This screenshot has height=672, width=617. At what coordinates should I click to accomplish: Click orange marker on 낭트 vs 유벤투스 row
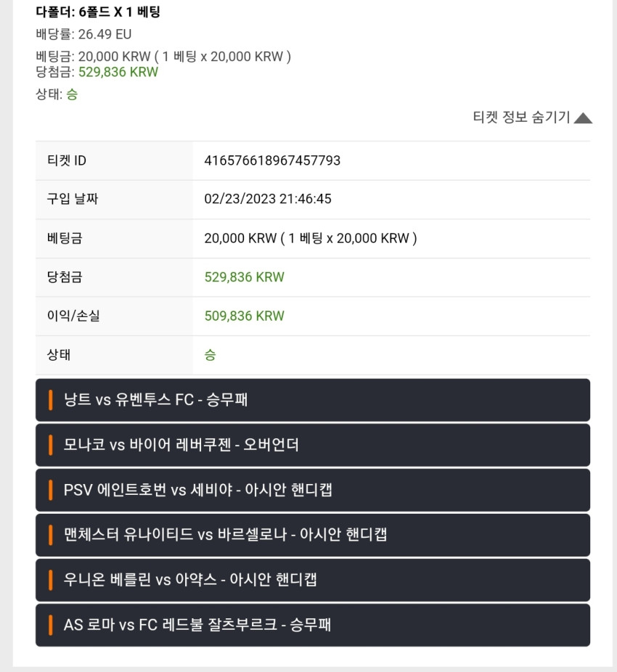click(x=51, y=400)
